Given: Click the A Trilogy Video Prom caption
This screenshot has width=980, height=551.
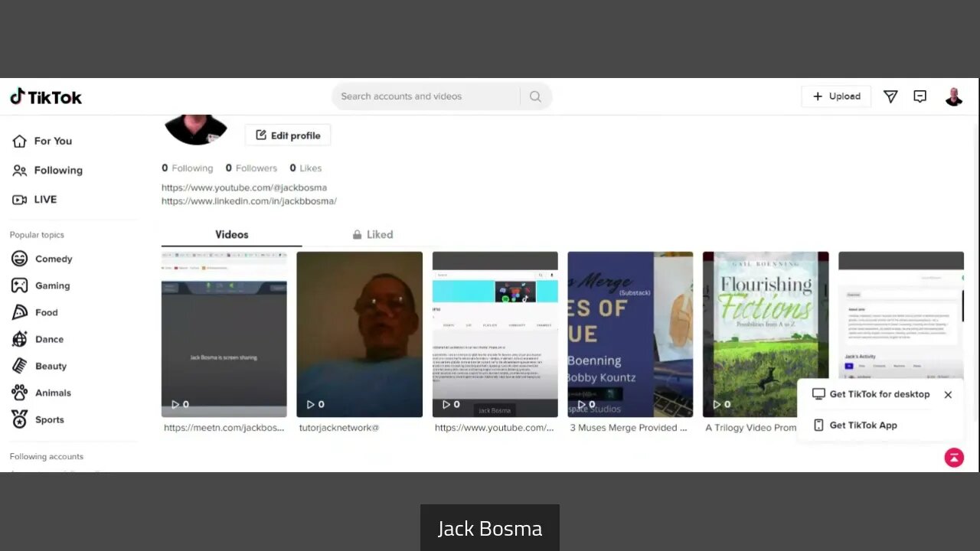Looking at the screenshot, I should coord(751,428).
